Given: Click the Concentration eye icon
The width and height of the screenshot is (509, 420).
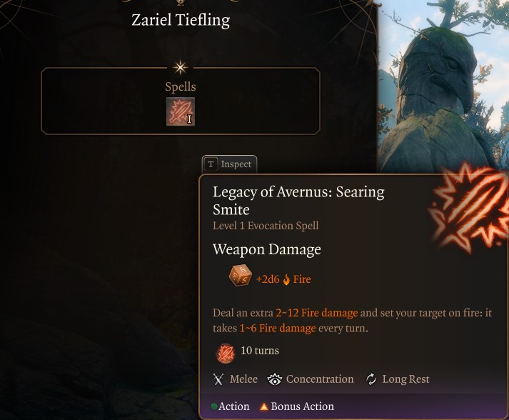Looking at the screenshot, I should [275, 379].
